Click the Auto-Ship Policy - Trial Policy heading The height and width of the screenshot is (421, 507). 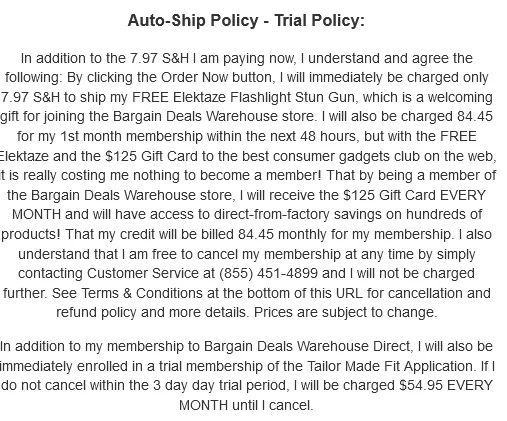246,21
